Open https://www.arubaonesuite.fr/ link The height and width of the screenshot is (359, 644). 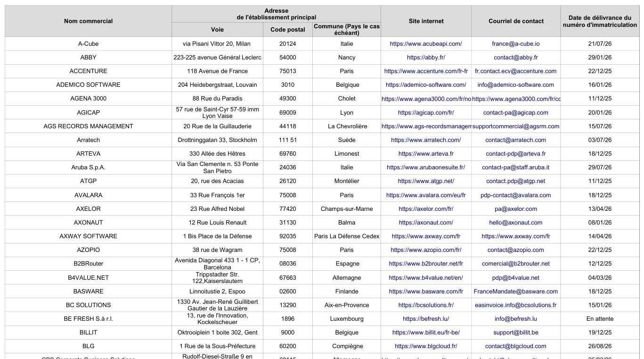click(426, 167)
